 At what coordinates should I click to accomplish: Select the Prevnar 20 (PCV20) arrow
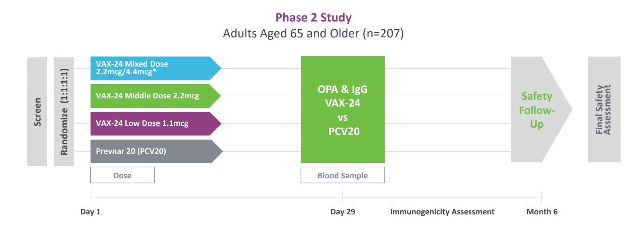coord(150,151)
